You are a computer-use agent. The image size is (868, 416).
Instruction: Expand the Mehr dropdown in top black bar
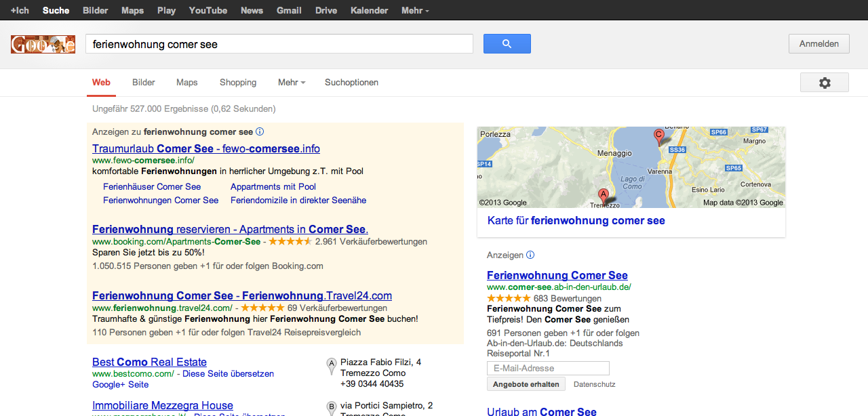point(415,10)
